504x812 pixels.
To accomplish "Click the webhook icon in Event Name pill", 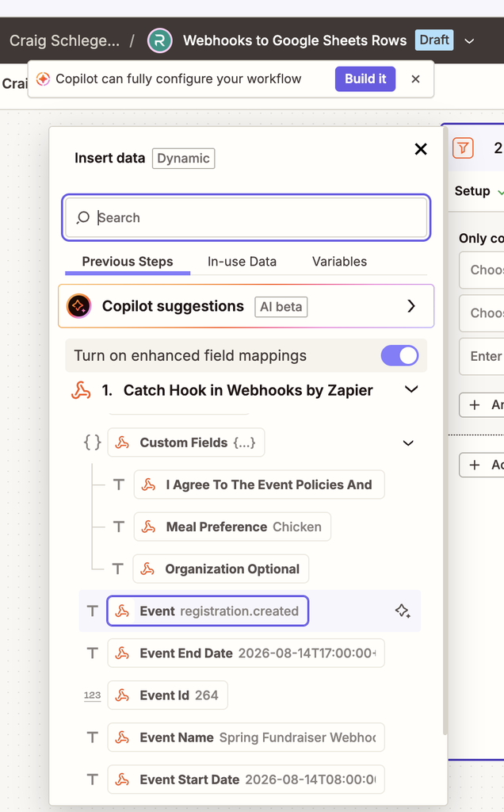I will [x=122, y=737].
